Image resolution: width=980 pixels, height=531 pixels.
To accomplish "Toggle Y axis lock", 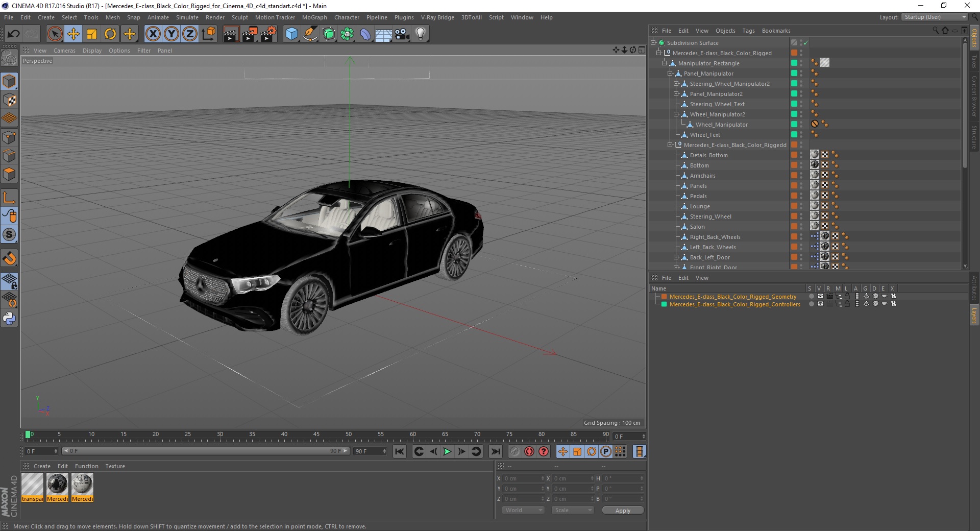I will 171,34.
